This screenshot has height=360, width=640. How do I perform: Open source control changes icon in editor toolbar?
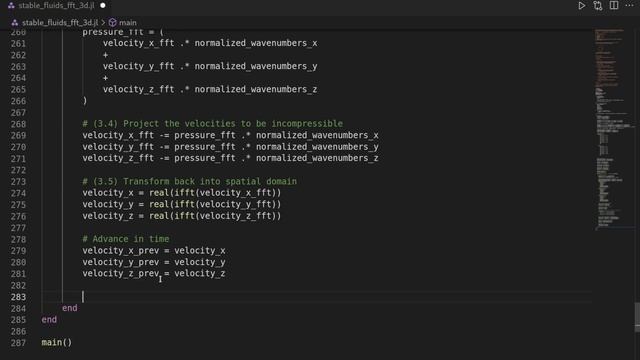coord(598,6)
